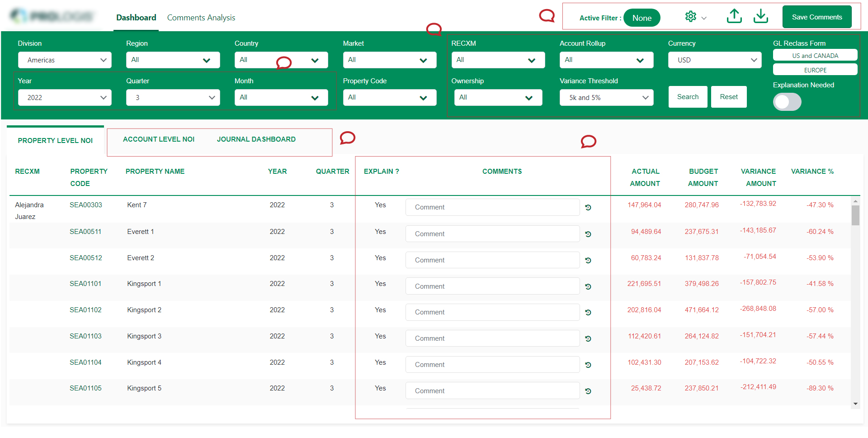Switch to Comments Analysis tab
Image resolution: width=868 pixels, height=438 pixels.
pos(201,18)
